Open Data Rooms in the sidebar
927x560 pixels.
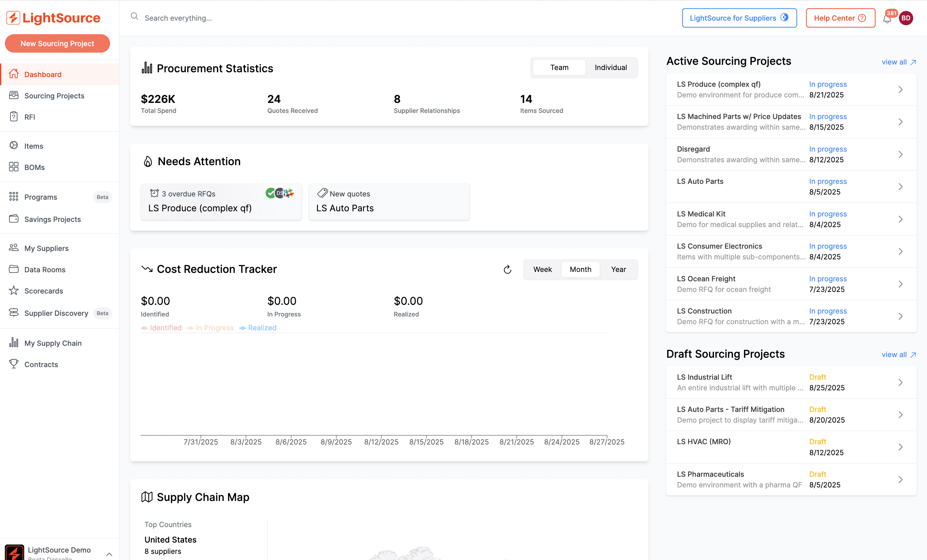59,269
